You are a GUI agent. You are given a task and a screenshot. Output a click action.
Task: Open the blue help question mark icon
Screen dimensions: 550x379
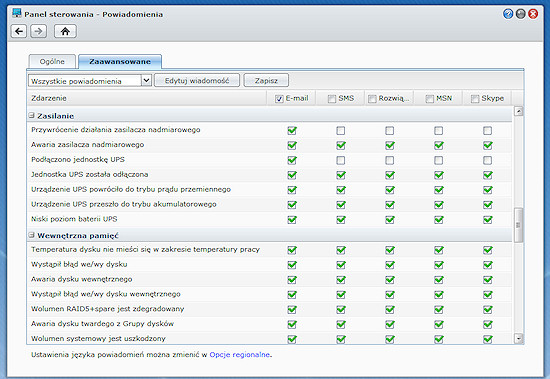pos(508,14)
